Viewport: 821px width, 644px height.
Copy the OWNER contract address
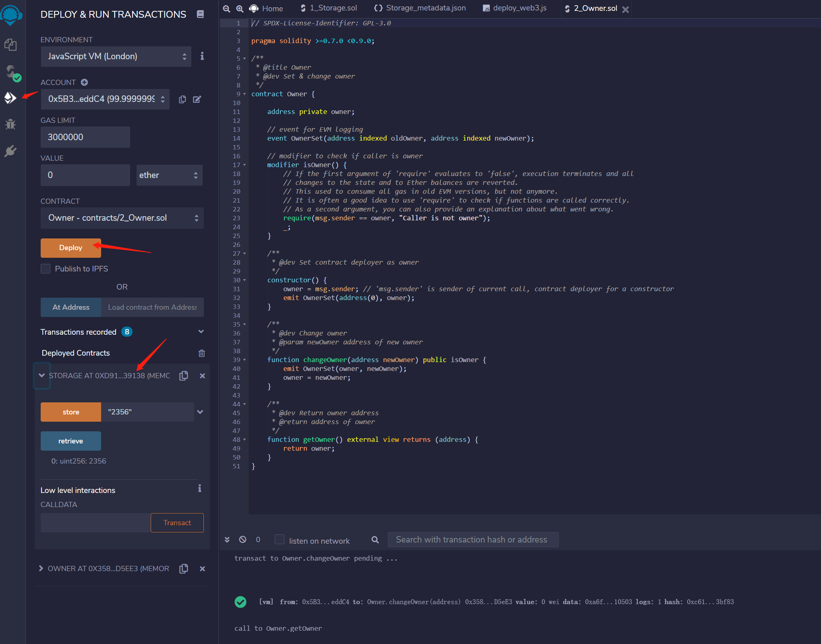(184, 568)
